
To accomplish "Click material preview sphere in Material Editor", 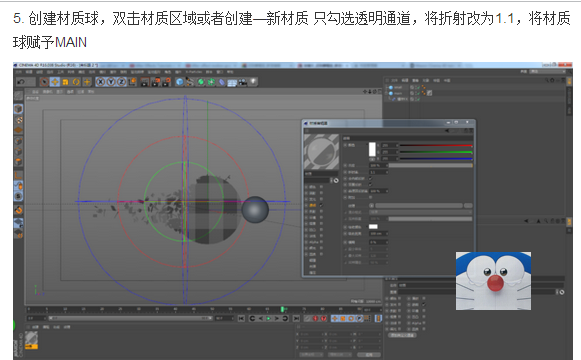I will click(322, 151).
